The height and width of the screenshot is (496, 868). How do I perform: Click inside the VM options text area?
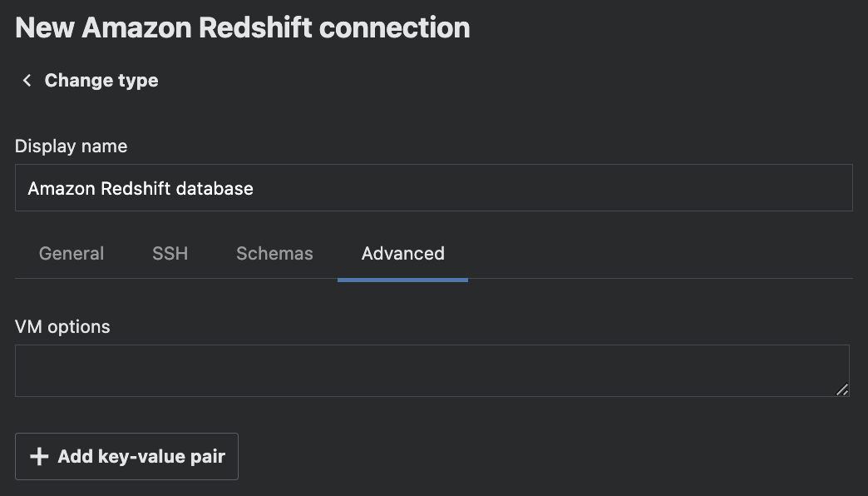coord(432,370)
